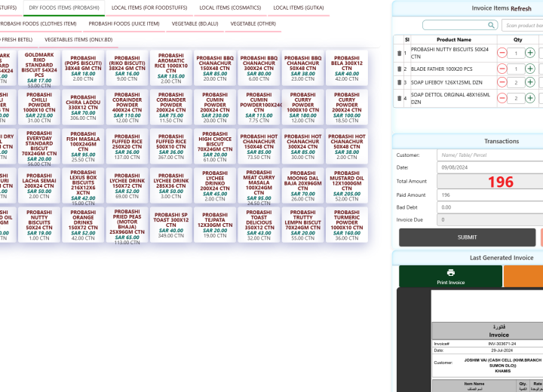
Task: Add Probashi Aromatic Rice 1000X10 product
Action: [170, 67]
